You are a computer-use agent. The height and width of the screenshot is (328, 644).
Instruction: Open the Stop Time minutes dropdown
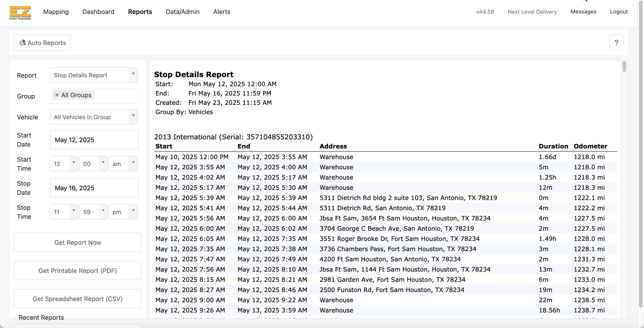[x=93, y=212]
